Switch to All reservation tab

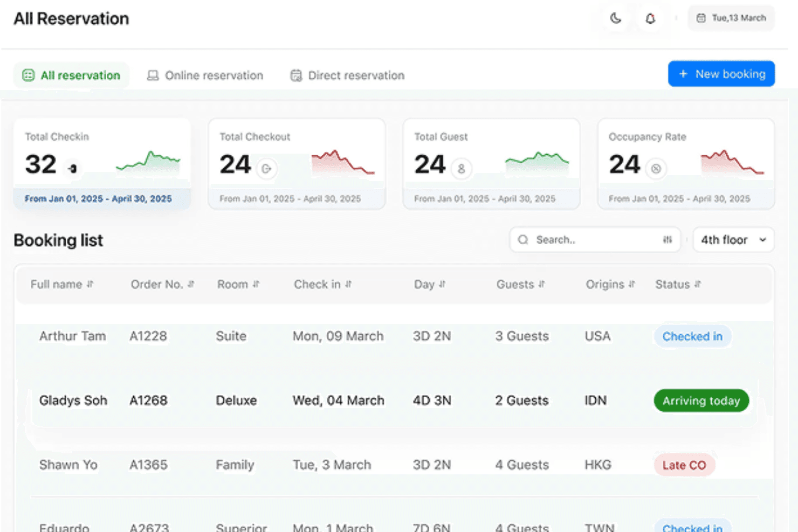click(x=71, y=75)
